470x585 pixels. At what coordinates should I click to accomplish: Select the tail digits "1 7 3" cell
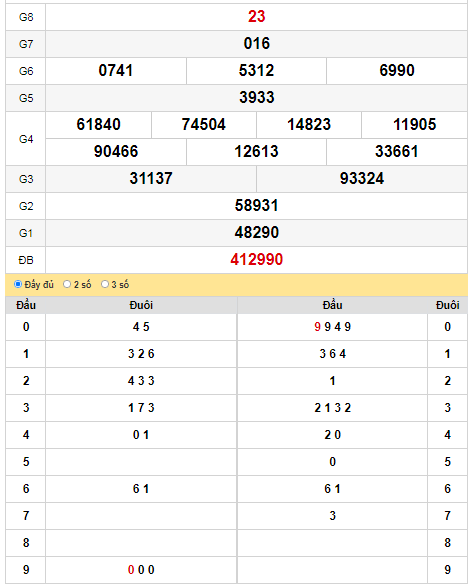(141, 408)
